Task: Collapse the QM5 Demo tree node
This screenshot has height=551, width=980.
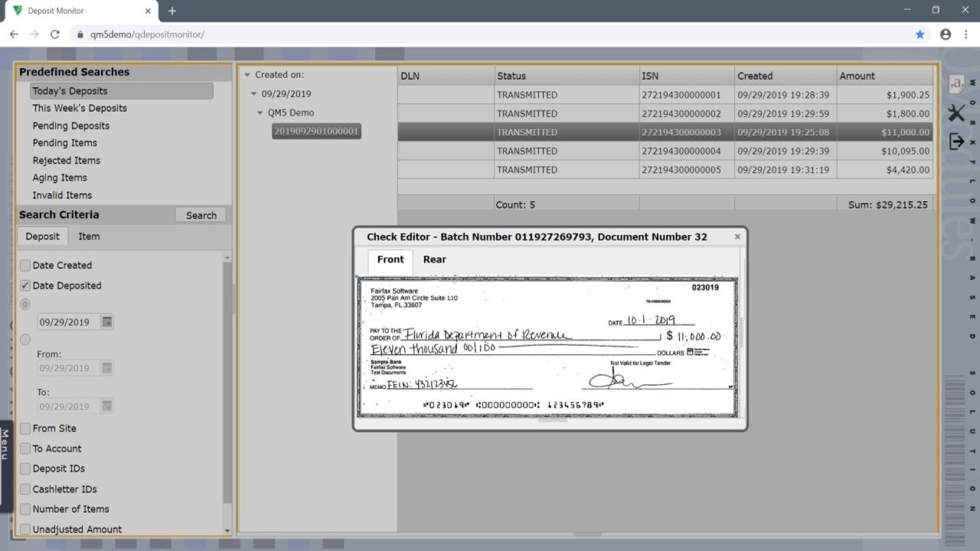Action: point(260,113)
